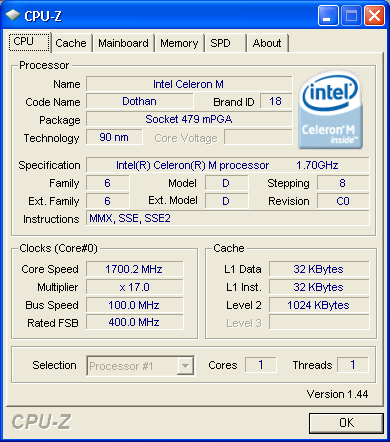Click the Processor Name field

(189, 84)
